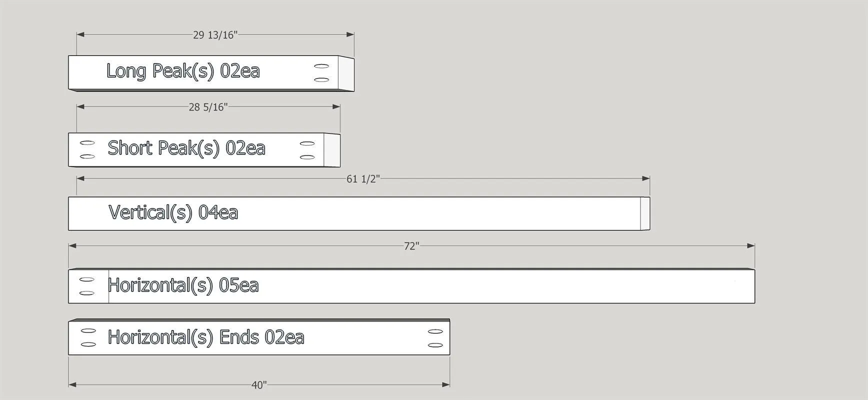Image resolution: width=868 pixels, height=400 pixels.
Task: Click lower right pocket hole on Short Peak
Action: tap(307, 157)
